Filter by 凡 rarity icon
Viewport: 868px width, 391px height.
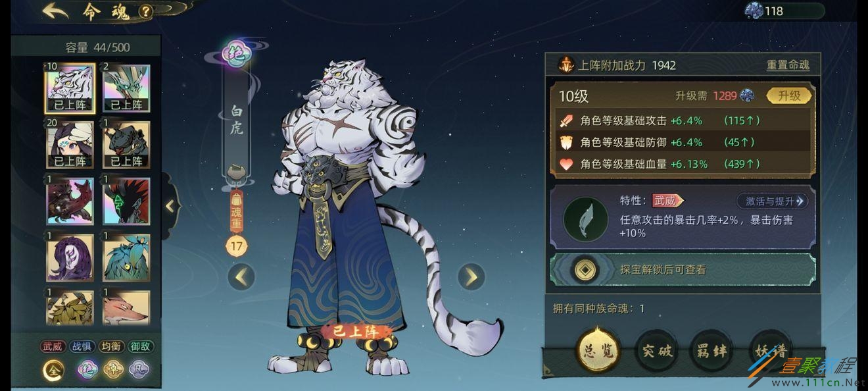click(x=138, y=370)
